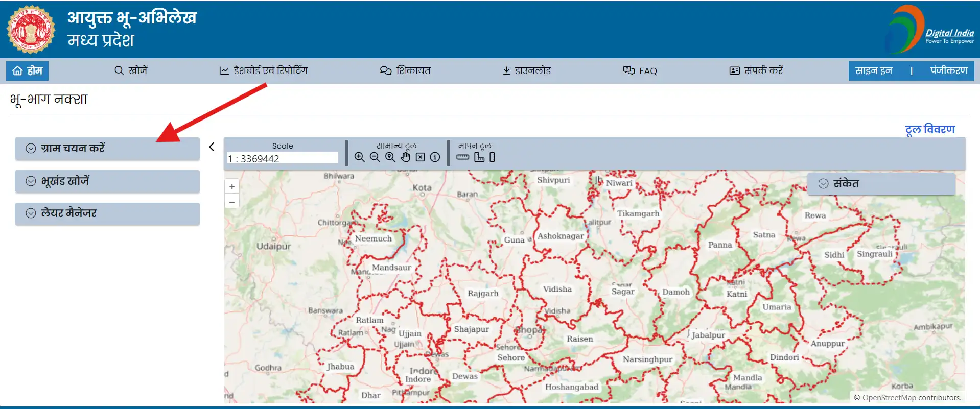Click the clear selection X box tool
The height and width of the screenshot is (409, 980).
tap(420, 157)
